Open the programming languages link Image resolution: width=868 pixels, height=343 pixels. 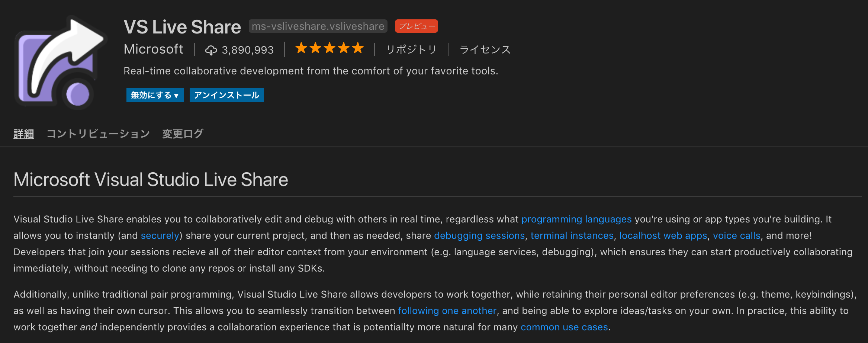[576, 219]
